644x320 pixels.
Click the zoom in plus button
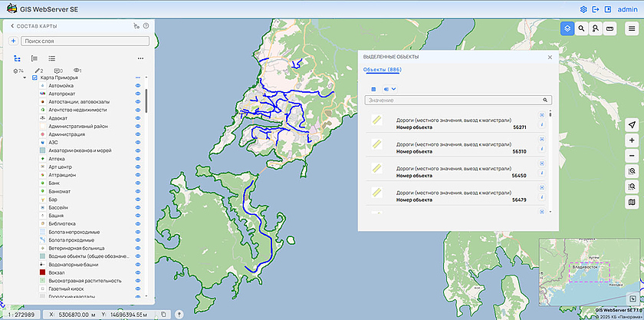(x=632, y=140)
